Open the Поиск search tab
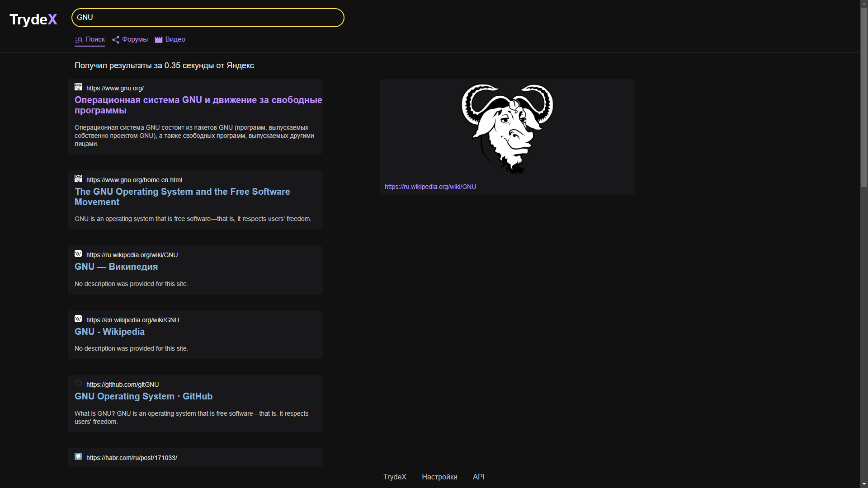 95,40
